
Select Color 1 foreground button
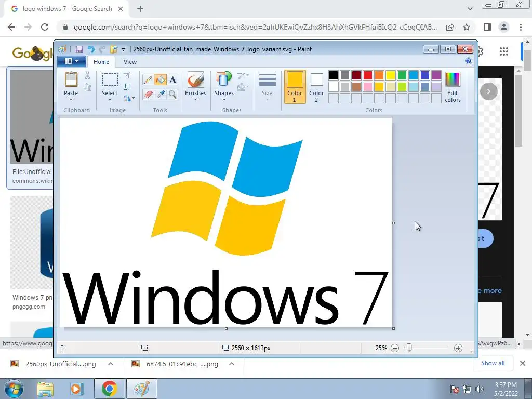click(295, 87)
